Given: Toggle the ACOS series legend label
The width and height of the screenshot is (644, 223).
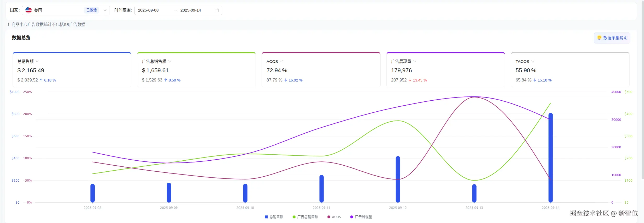Looking at the screenshot, I should point(336,217).
